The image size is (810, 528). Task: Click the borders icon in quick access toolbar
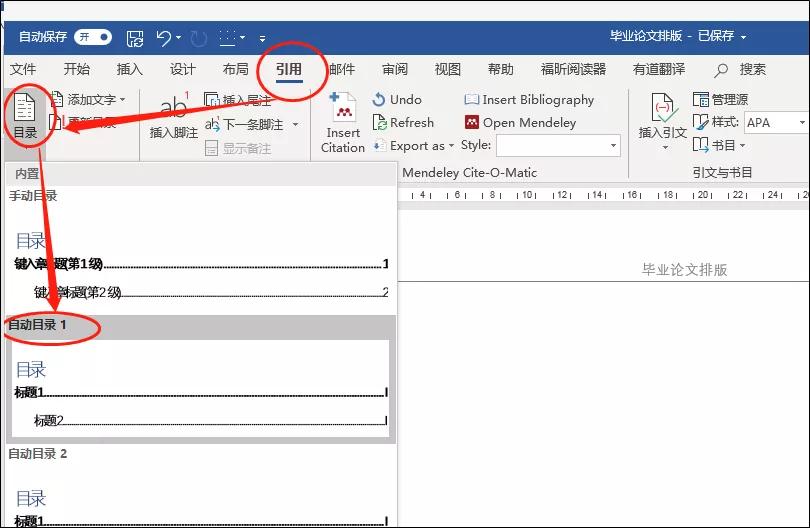[227, 38]
